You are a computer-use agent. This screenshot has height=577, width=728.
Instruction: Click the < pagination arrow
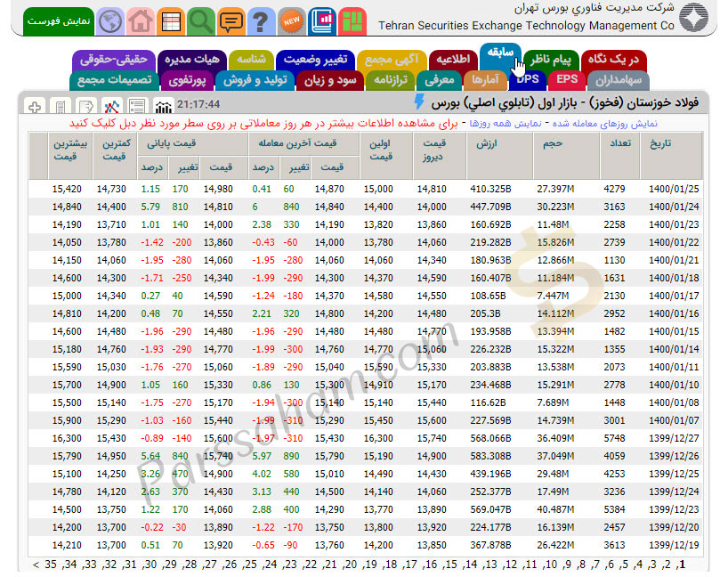(x=36, y=565)
